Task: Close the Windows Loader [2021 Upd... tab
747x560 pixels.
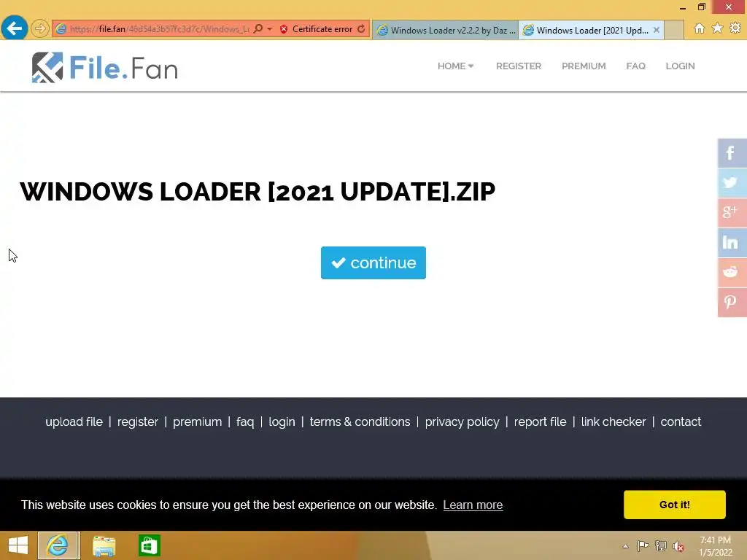Action: (657, 30)
